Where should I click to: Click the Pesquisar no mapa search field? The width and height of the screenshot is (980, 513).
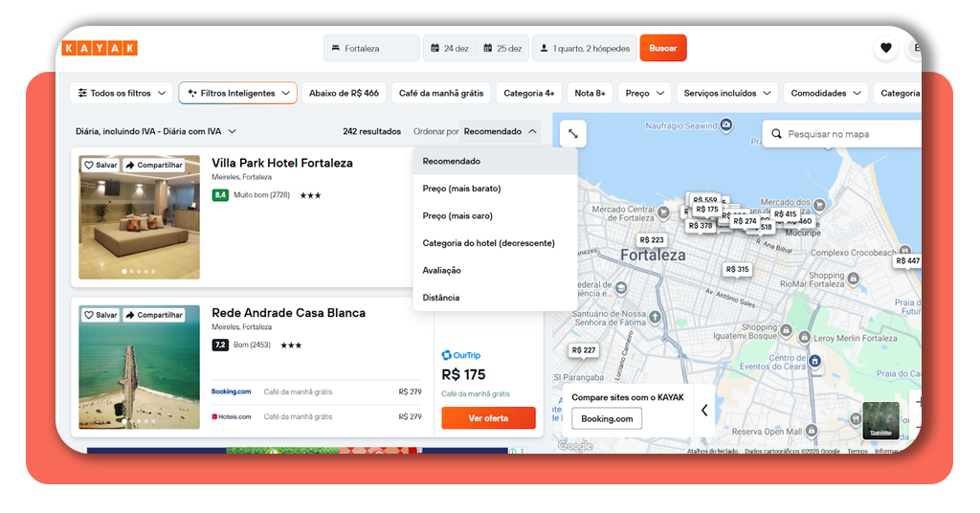point(842,134)
